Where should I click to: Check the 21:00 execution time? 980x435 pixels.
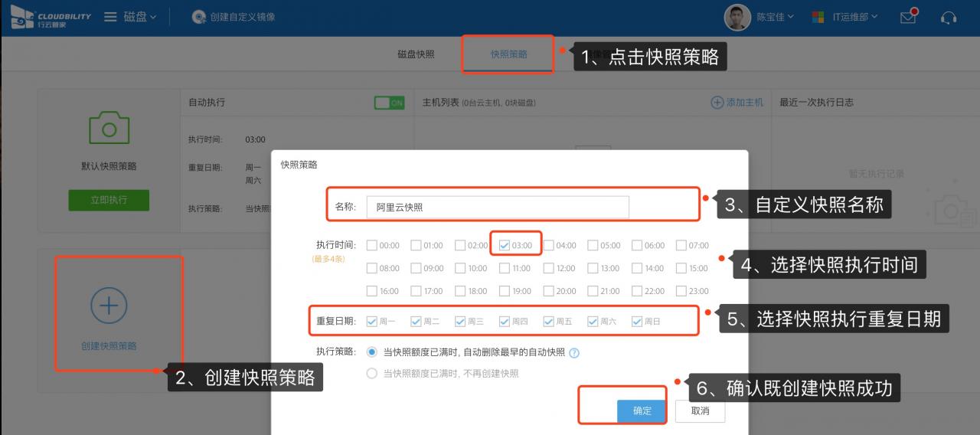point(593,291)
